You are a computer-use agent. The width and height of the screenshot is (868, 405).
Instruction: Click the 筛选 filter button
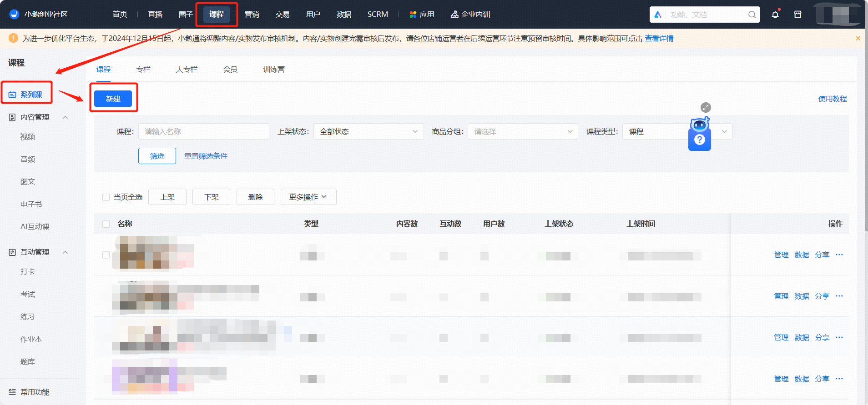coord(157,156)
